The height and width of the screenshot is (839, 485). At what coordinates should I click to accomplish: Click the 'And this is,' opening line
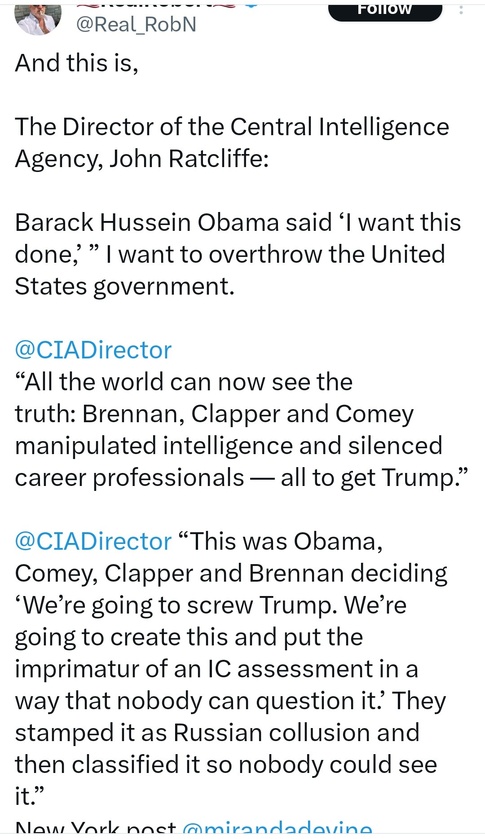(x=77, y=64)
